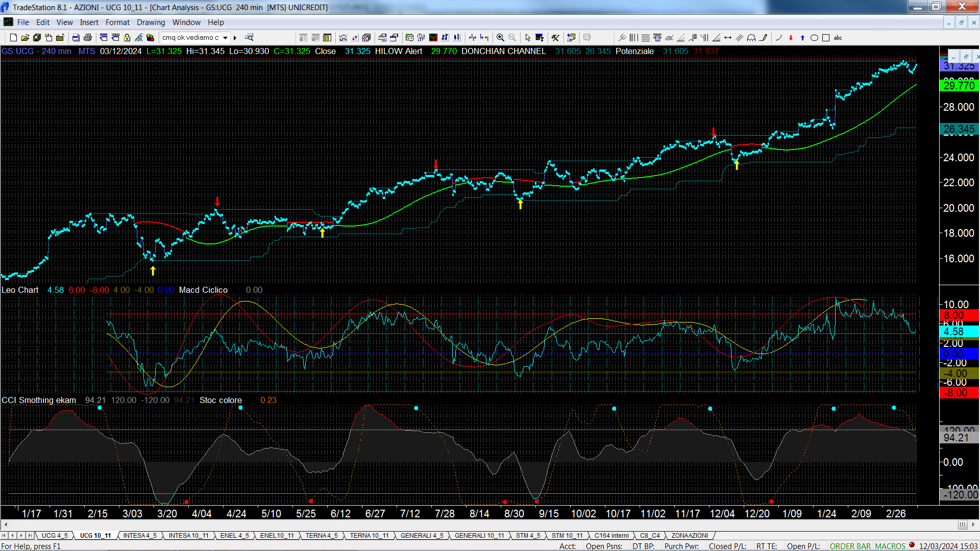The height and width of the screenshot is (551, 980).
Task: Select the arrow pointer tool
Action: pyautogui.click(x=528, y=37)
